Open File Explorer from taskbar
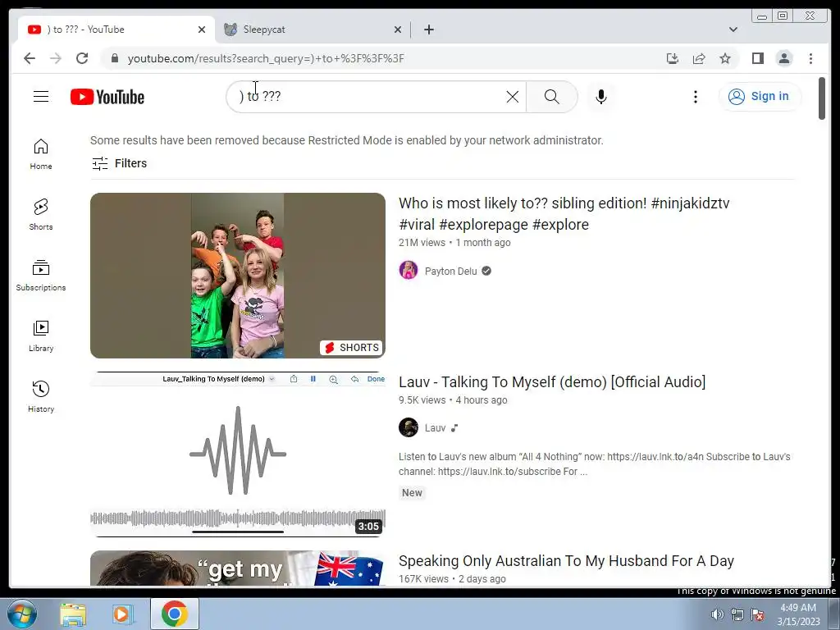The width and height of the screenshot is (840, 630). (73, 614)
